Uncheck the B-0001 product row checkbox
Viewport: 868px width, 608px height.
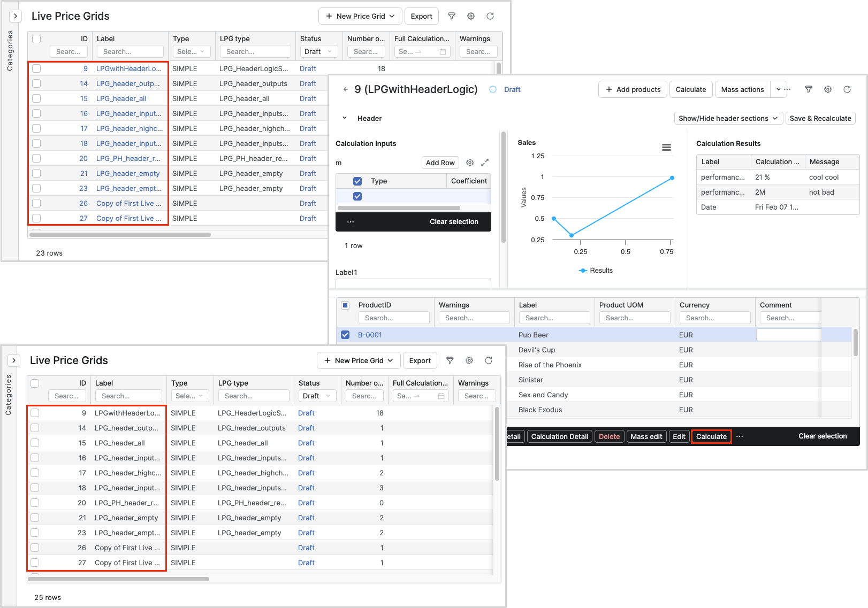pos(345,335)
